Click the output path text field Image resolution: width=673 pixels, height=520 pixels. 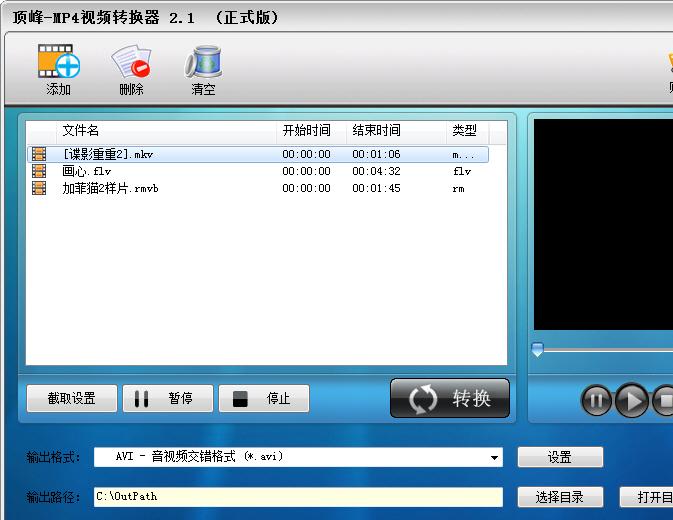pyautogui.click(x=298, y=497)
